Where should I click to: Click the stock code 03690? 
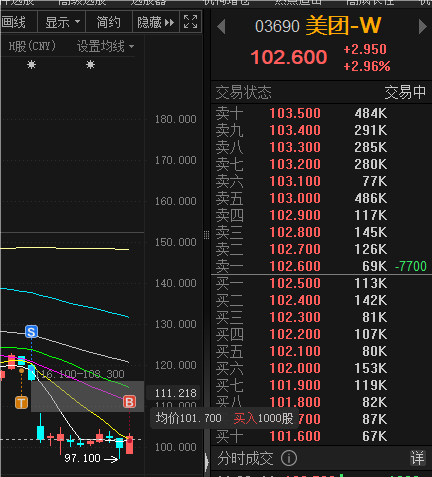[277, 27]
